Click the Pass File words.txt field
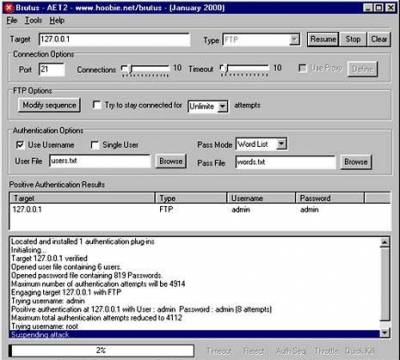Image resolution: width=400 pixels, height=360 pixels. pyautogui.click(x=285, y=162)
